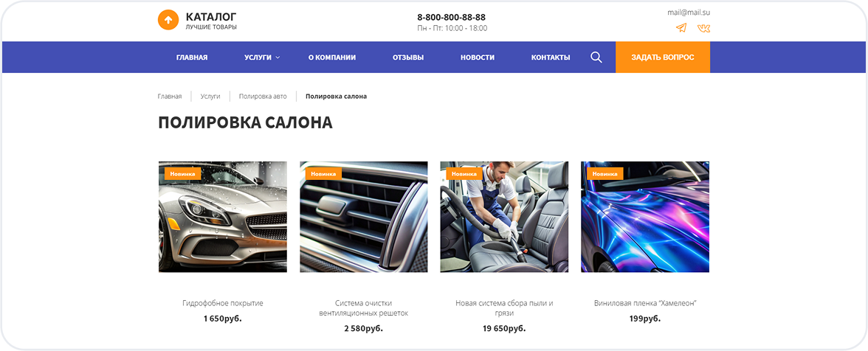Screen dimensions: 868x351
Task: Open the ventilation grille product image
Action: (x=364, y=217)
